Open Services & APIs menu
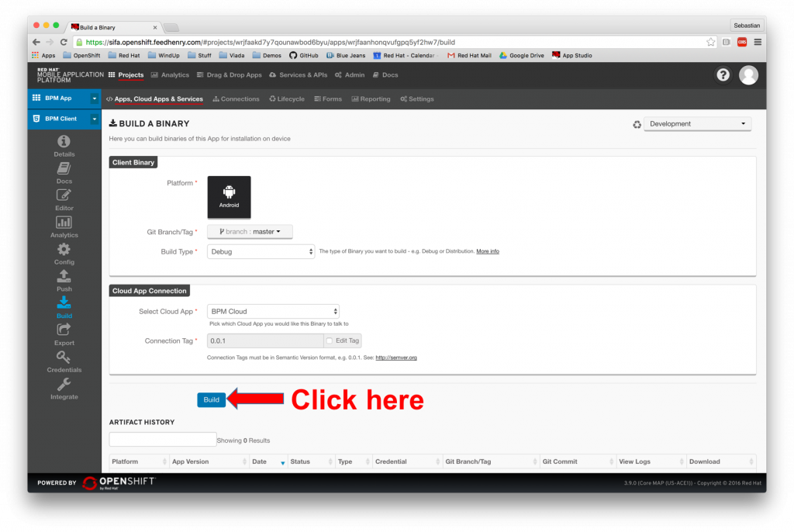Image resolution: width=794 pixels, height=532 pixels. tap(299, 75)
